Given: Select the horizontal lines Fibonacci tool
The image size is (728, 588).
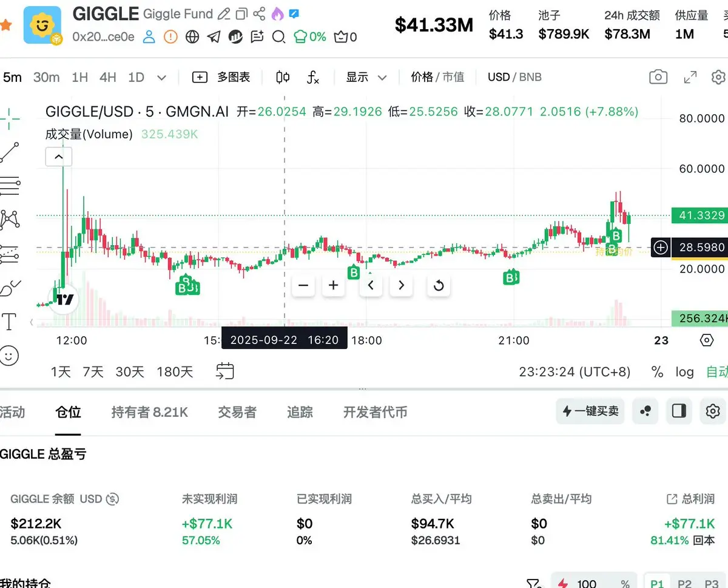Looking at the screenshot, I should point(10,186).
